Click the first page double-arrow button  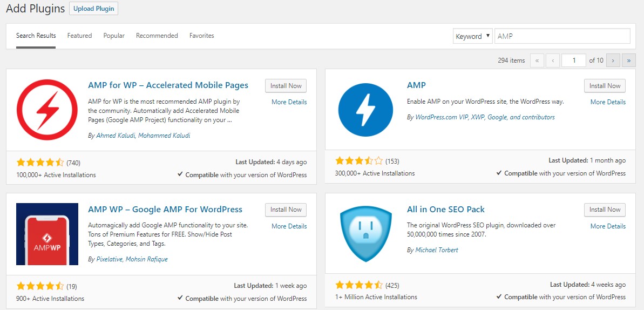[537, 60]
